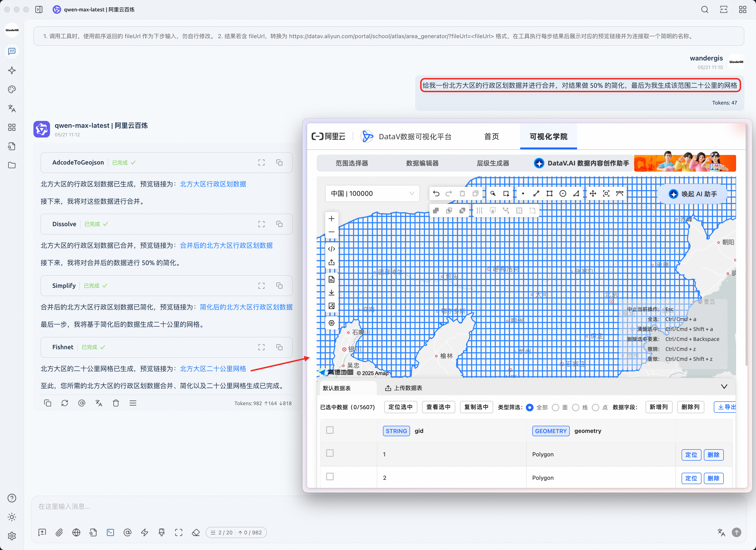Check the checkbox for row gid 1
The image size is (756, 550).
[330, 453]
